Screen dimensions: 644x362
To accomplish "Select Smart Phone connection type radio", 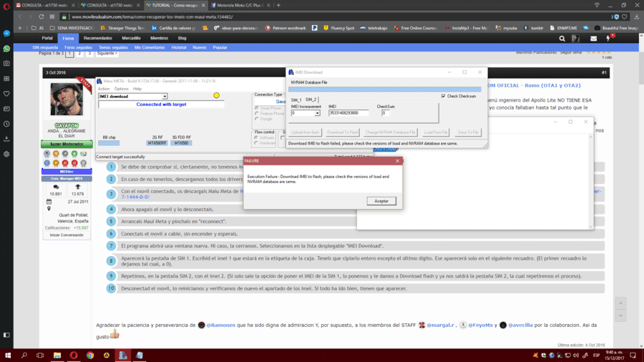I will (257, 108).
